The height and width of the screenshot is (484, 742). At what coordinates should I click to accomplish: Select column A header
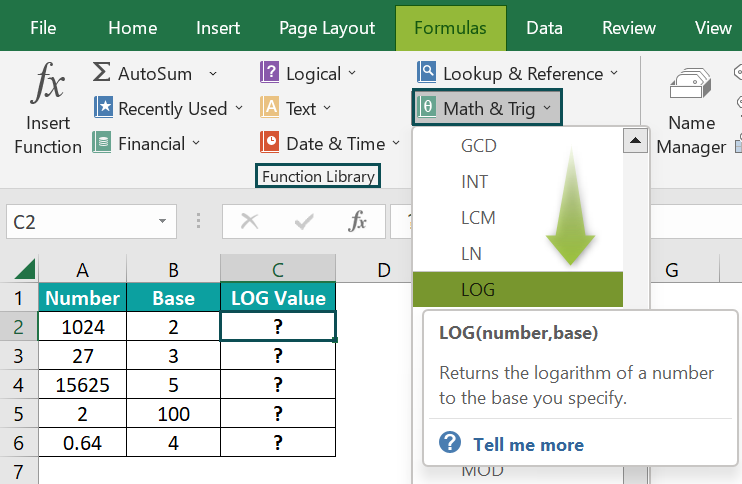click(82, 270)
